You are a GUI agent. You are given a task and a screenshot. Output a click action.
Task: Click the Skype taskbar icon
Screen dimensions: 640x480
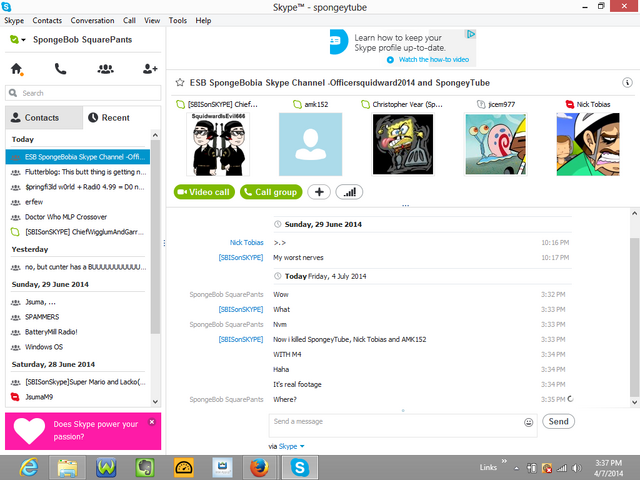point(300,468)
